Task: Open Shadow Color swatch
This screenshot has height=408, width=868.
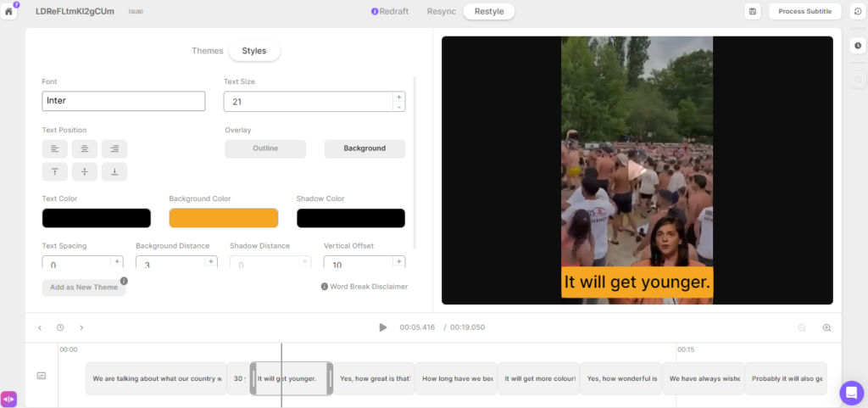Action: [x=351, y=218]
